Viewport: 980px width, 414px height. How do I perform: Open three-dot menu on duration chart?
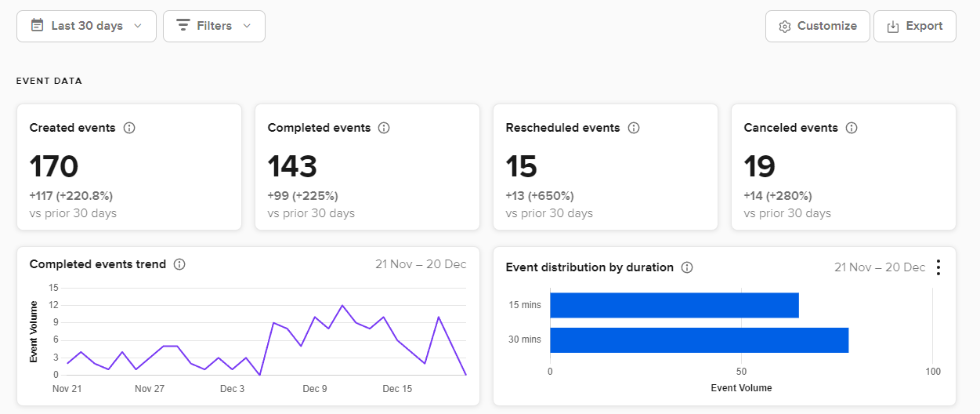(938, 267)
